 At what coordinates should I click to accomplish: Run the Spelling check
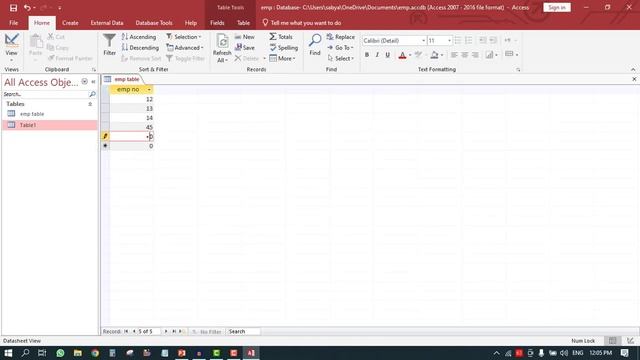[x=284, y=48]
